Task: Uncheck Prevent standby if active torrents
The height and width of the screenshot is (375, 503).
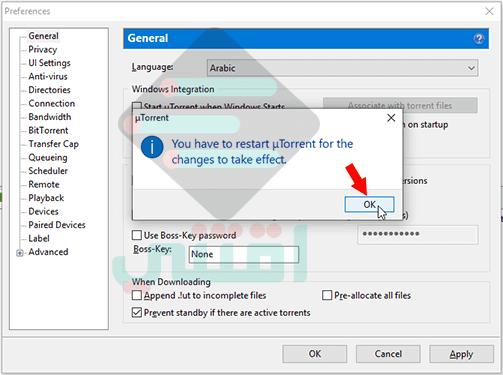Action: [x=137, y=313]
